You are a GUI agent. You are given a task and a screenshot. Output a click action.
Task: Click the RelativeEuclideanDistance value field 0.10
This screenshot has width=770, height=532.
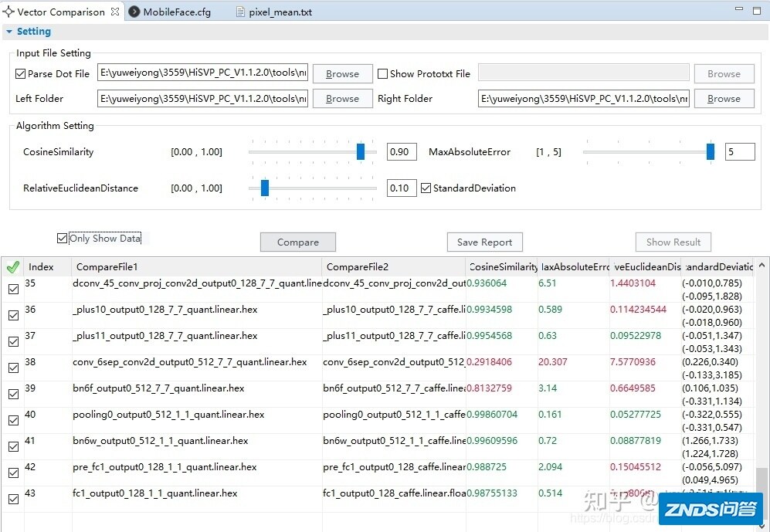[x=402, y=188]
